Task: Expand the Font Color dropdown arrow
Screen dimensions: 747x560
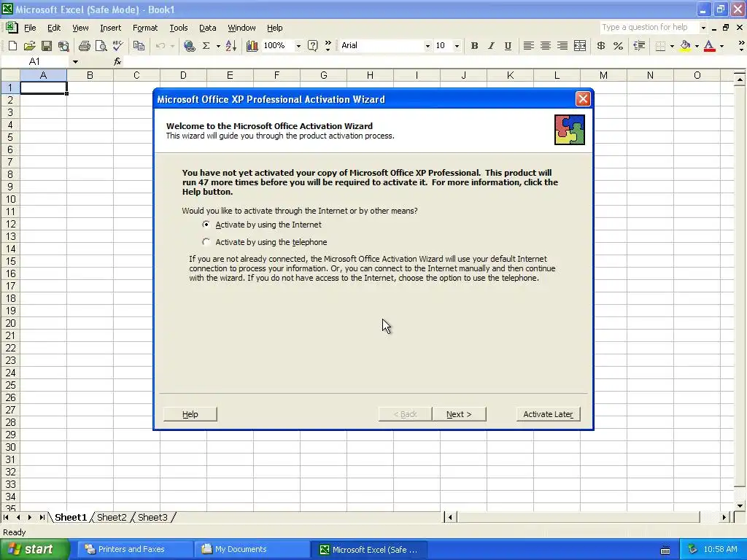Action: 721,46
